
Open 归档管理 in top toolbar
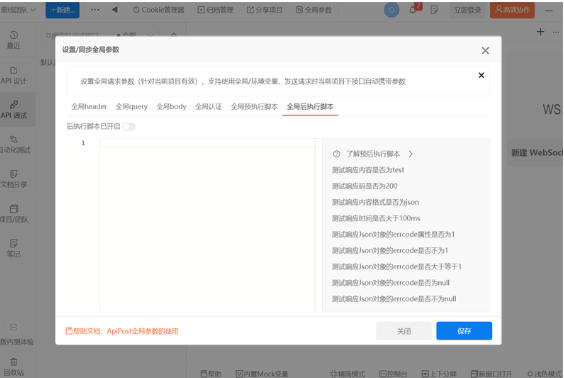[x=215, y=10]
